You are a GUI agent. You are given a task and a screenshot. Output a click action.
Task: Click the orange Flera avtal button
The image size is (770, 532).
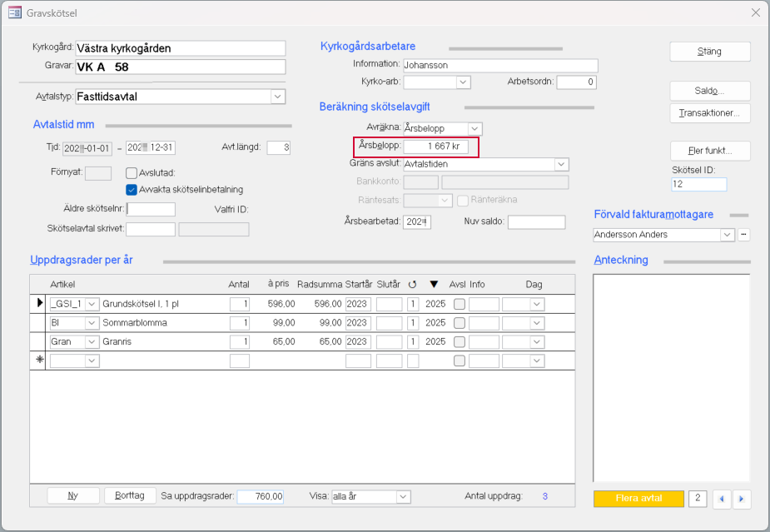pyautogui.click(x=638, y=499)
